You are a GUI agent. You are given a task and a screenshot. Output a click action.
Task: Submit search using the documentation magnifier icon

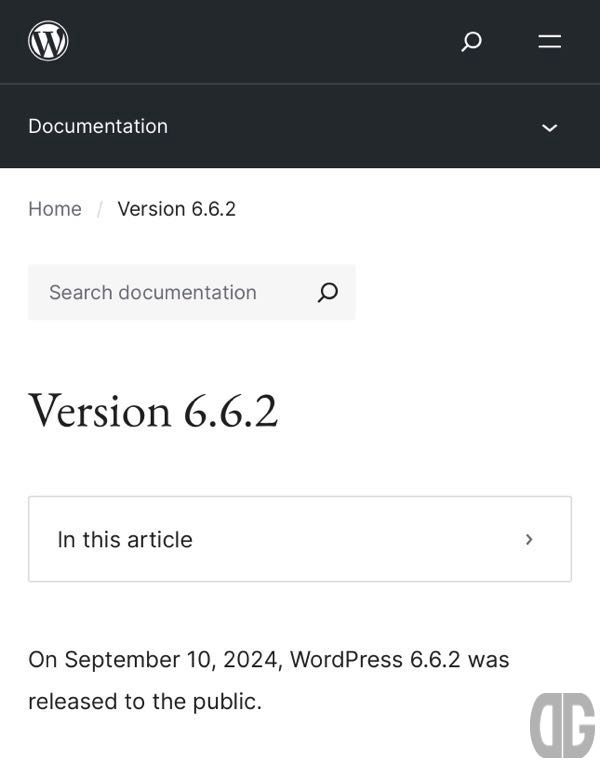pyautogui.click(x=327, y=292)
